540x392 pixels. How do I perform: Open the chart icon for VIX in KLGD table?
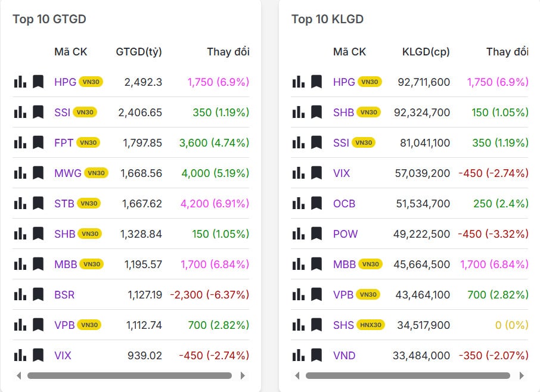pos(298,173)
